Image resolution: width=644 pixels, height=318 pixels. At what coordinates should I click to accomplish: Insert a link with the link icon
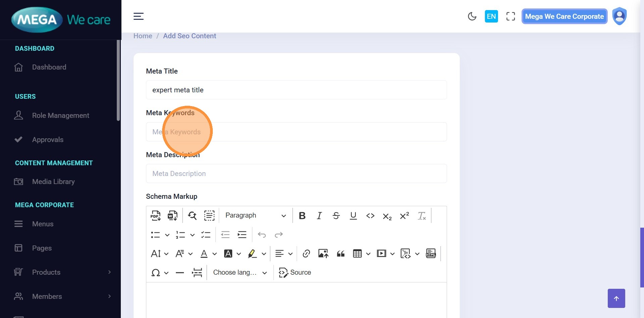coord(306,254)
